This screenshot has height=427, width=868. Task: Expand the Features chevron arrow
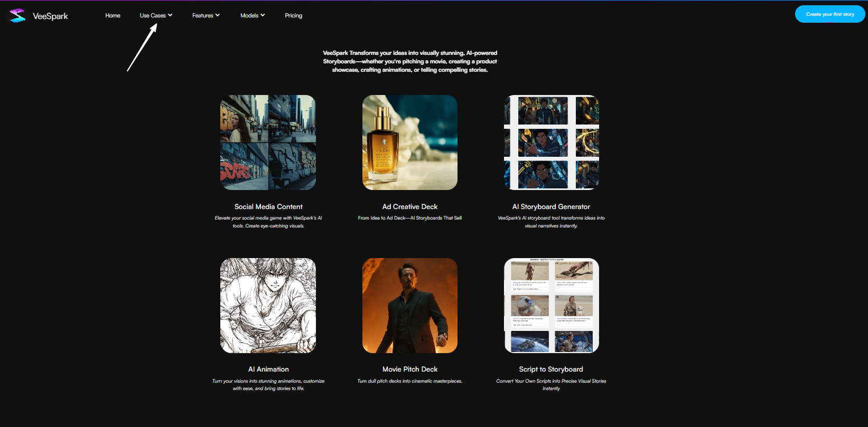pyautogui.click(x=218, y=15)
